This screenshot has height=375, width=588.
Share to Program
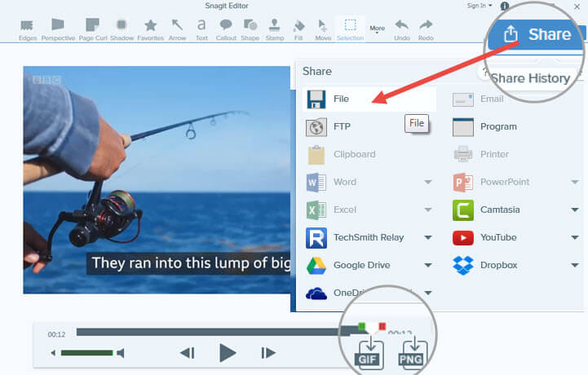(484, 126)
